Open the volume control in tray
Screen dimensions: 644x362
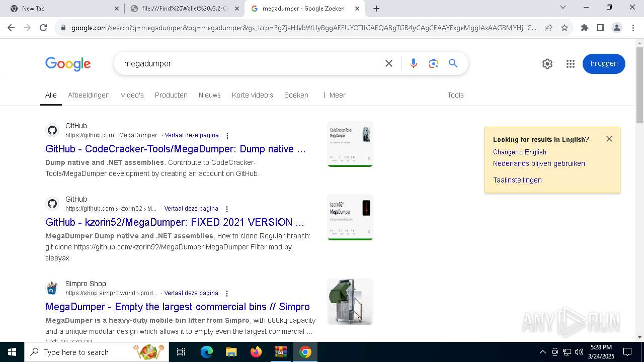(579, 352)
